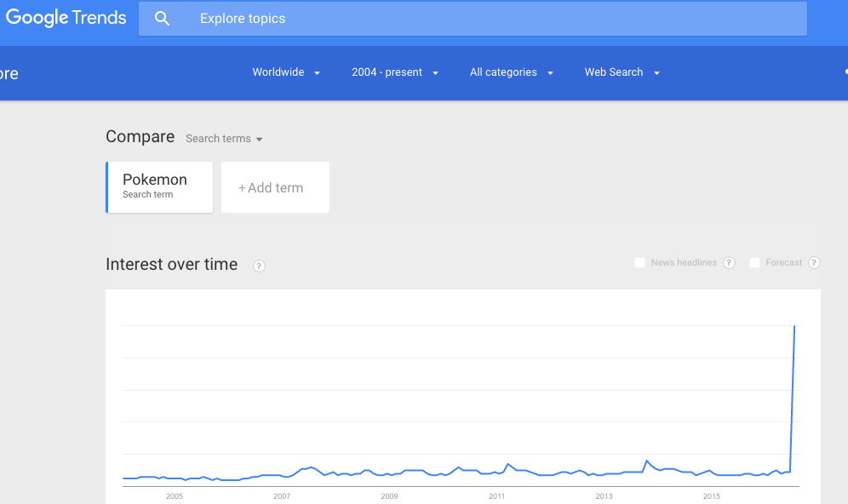The height and width of the screenshot is (504, 848).
Task: Select the Pokemon search term card
Action: (159, 187)
